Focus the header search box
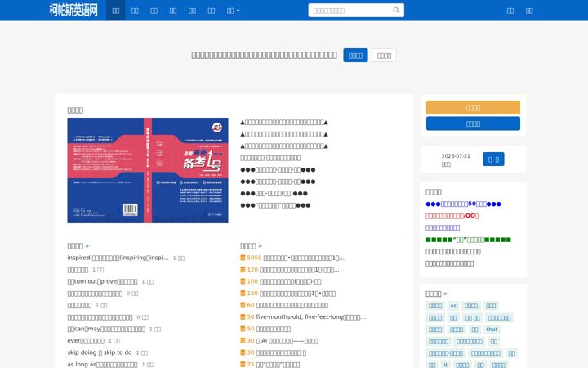The image size is (588, 368). click(x=356, y=10)
